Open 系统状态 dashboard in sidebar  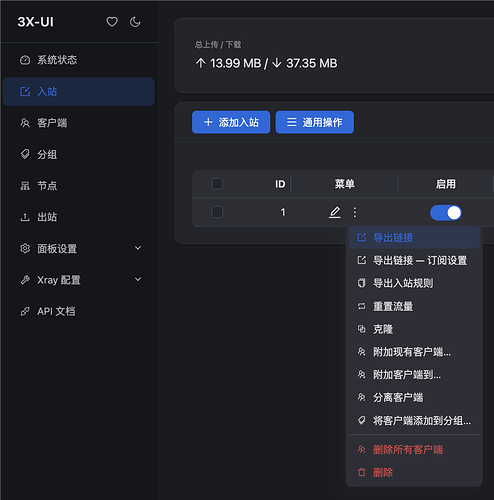pyautogui.click(x=79, y=60)
